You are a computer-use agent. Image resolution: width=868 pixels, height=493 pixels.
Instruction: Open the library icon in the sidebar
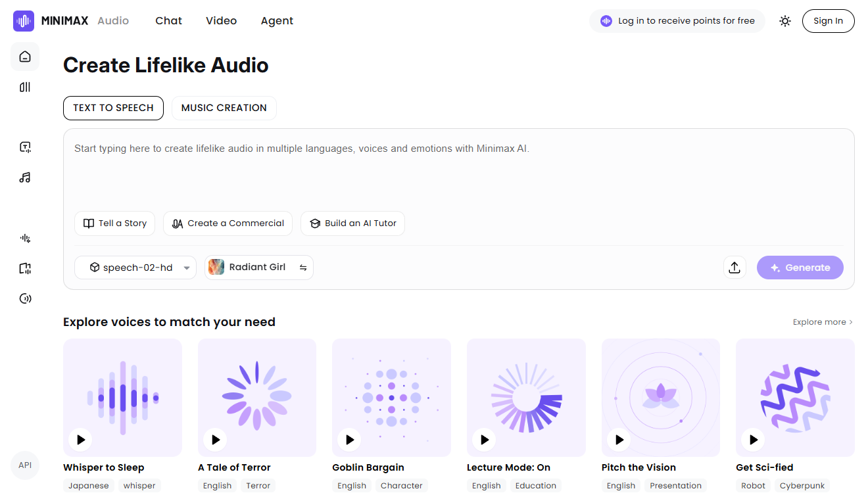click(x=25, y=87)
